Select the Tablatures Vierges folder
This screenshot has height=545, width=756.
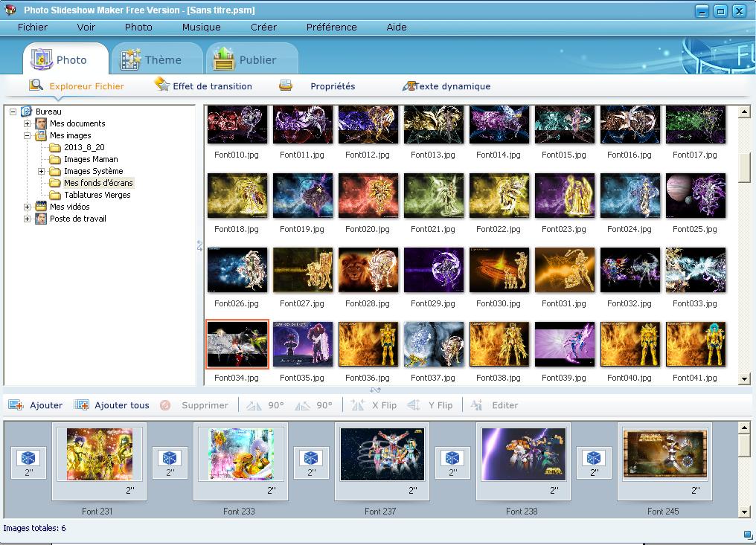(97, 195)
